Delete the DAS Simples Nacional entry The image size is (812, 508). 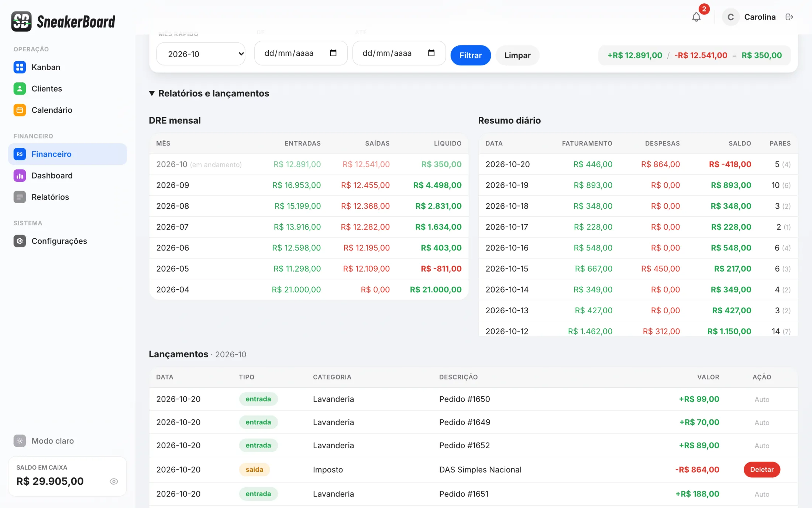[761, 470]
